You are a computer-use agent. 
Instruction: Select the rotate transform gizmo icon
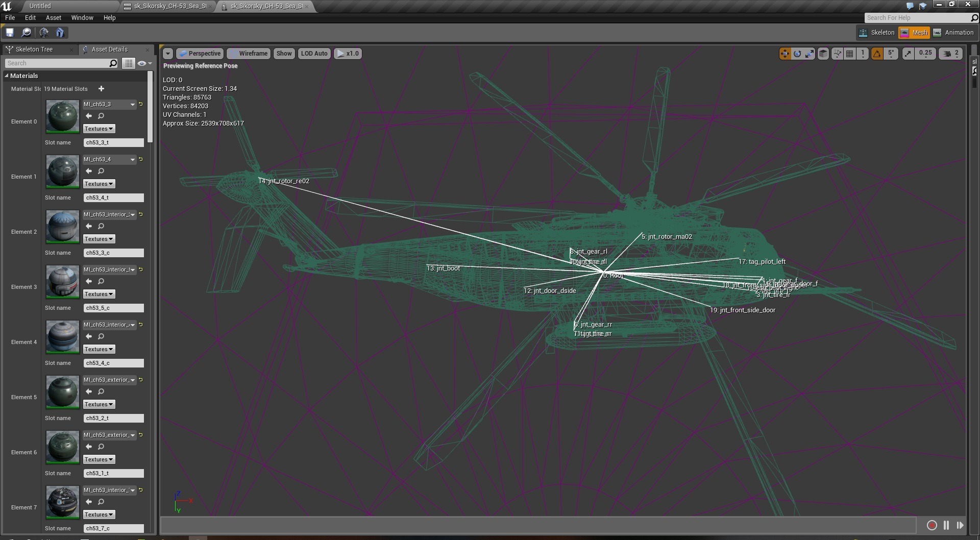797,54
